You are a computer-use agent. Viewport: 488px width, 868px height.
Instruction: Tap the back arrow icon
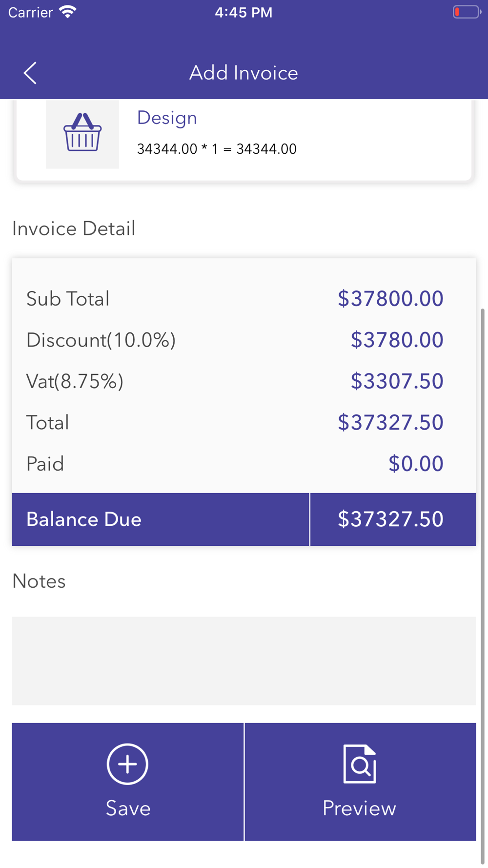[30, 73]
